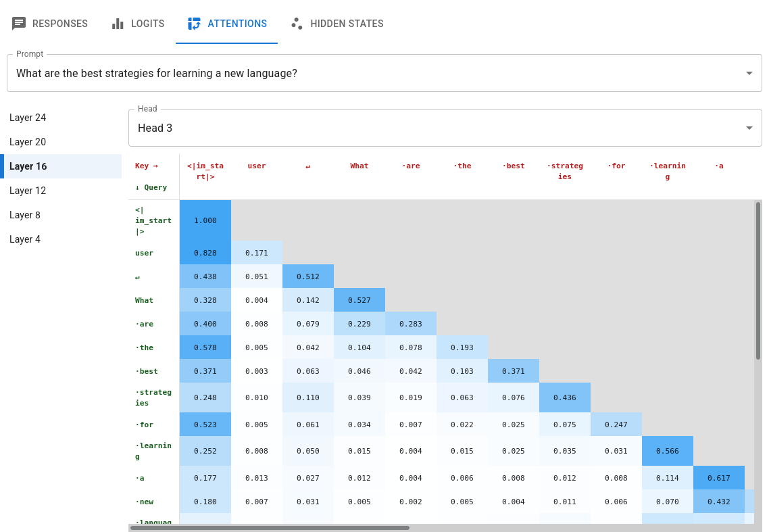The width and height of the screenshot is (769, 532).
Task: Click the Attentions swap icon
Action: click(x=194, y=24)
